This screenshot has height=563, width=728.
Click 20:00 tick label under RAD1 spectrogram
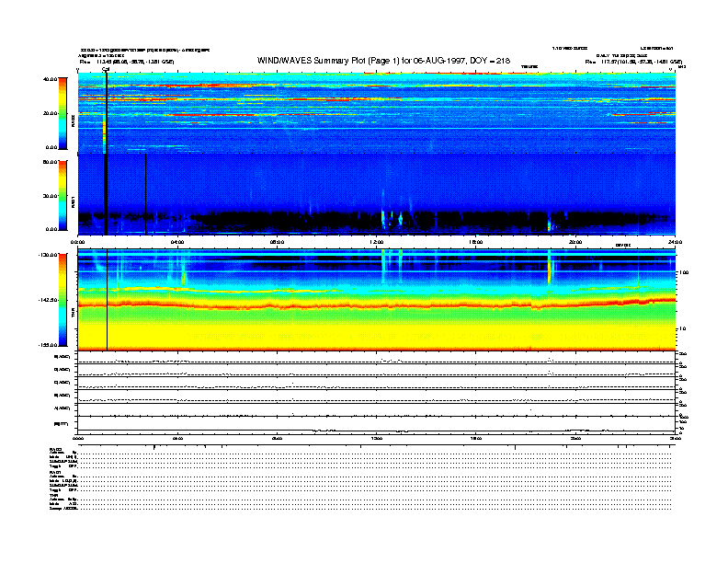tap(575, 242)
